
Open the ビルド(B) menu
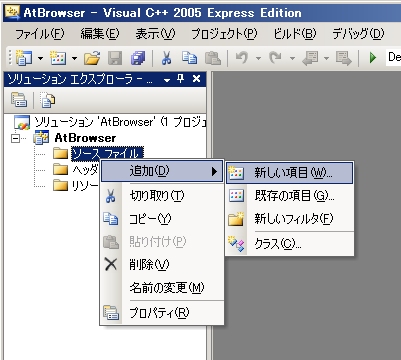click(295, 34)
